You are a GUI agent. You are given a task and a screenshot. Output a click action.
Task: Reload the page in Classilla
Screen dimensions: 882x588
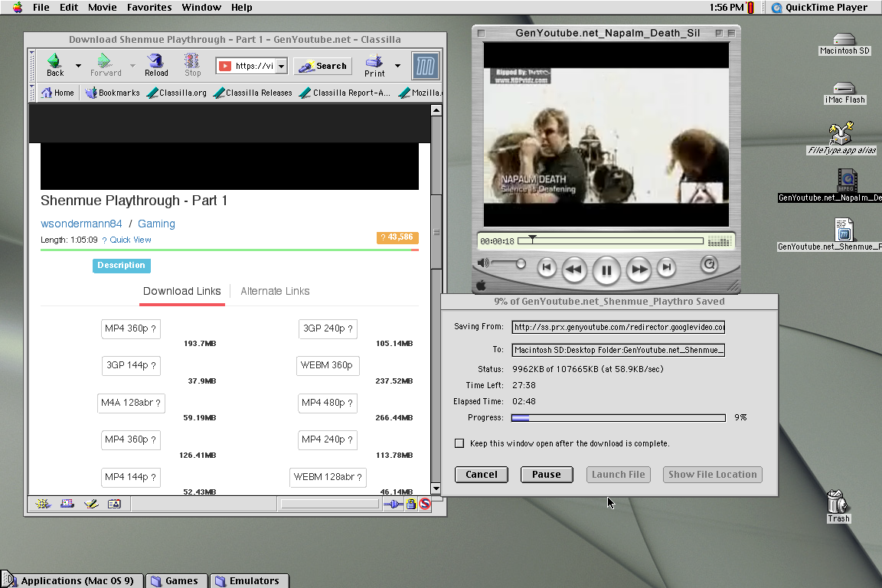[x=156, y=65]
